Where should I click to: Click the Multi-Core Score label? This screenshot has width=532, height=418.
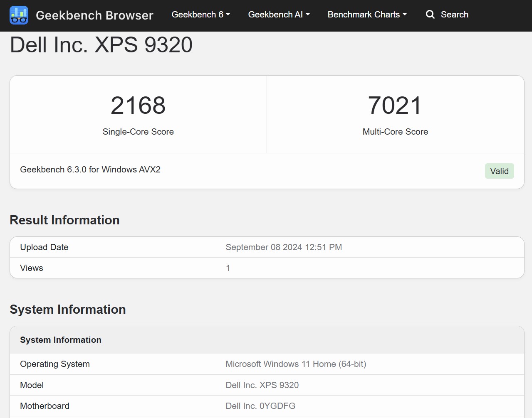(395, 132)
